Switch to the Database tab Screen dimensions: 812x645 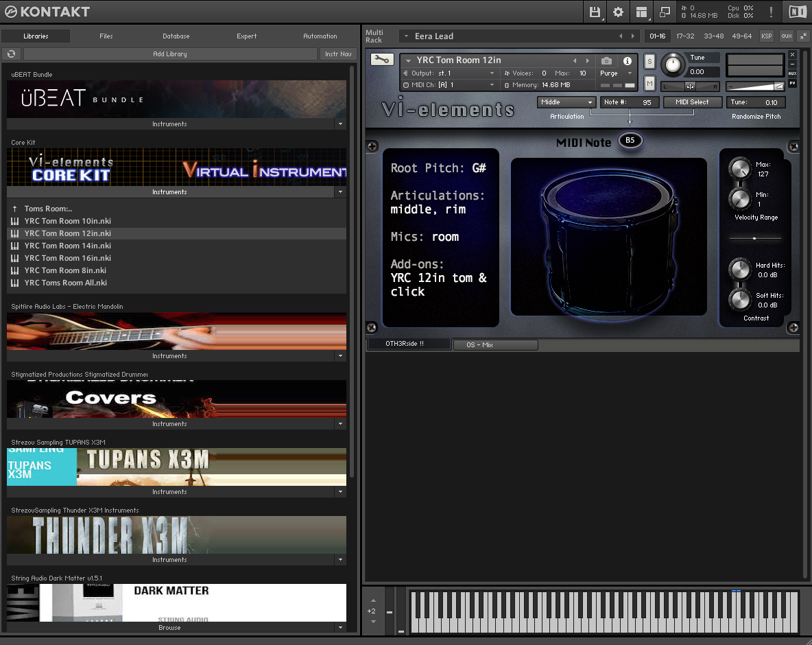pyautogui.click(x=176, y=36)
